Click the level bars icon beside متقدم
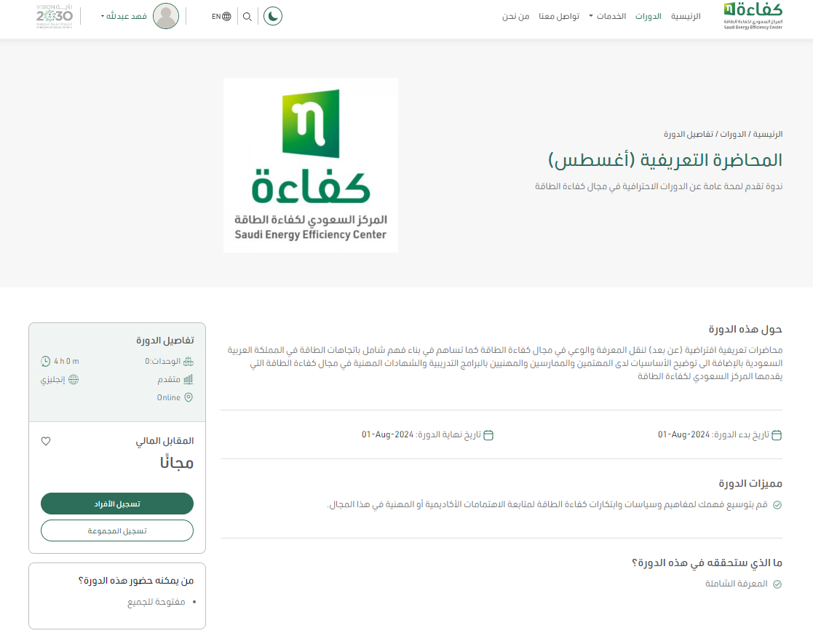The image size is (813, 644). [189, 380]
